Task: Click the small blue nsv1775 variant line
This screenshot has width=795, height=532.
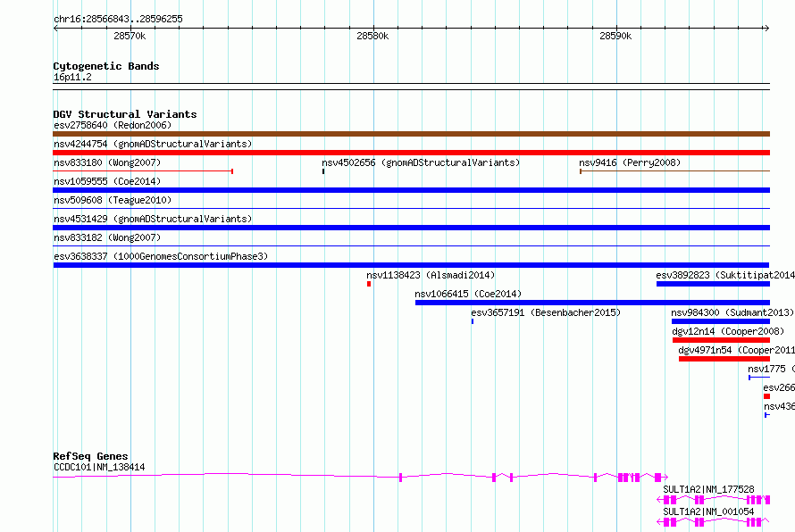Action: (759, 378)
